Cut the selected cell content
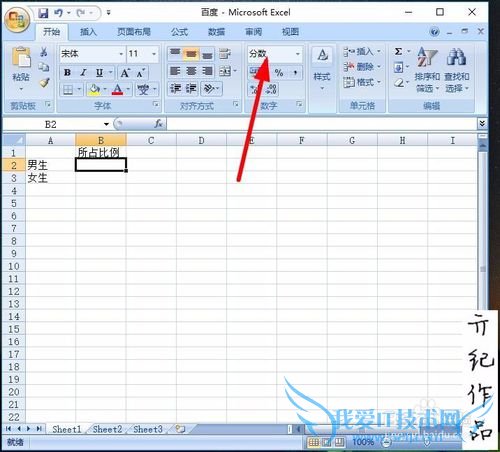The width and height of the screenshot is (500, 452). [x=44, y=52]
